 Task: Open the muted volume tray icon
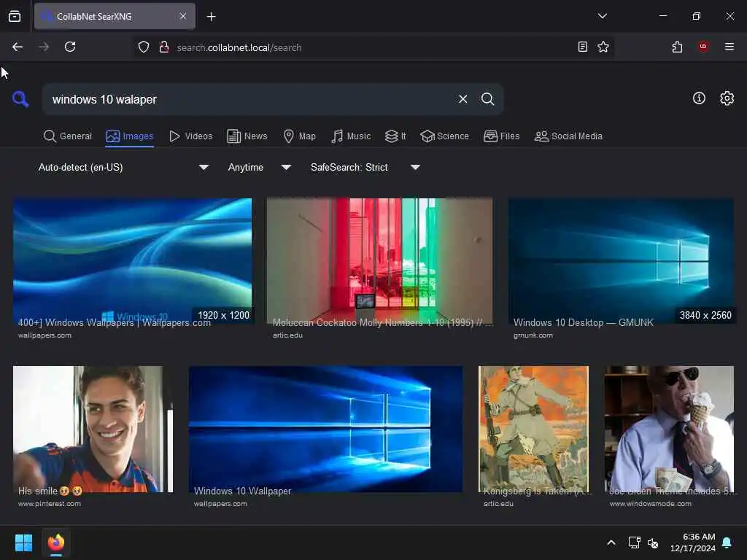653,542
